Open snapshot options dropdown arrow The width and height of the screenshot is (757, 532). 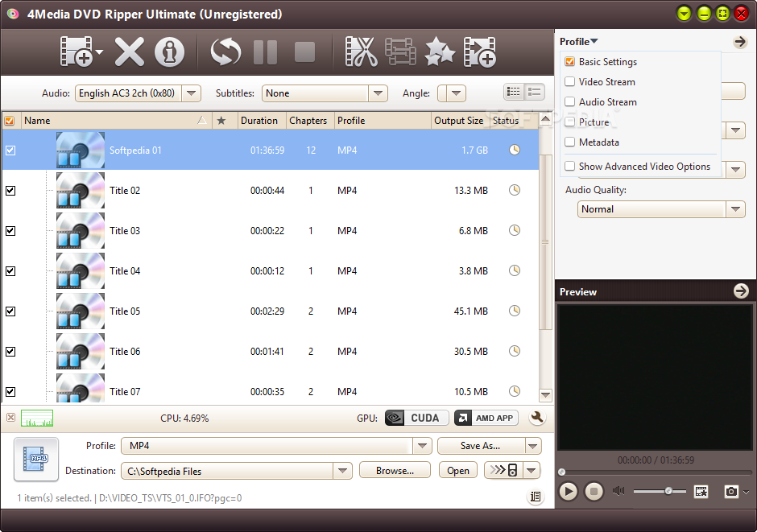tap(747, 492)
